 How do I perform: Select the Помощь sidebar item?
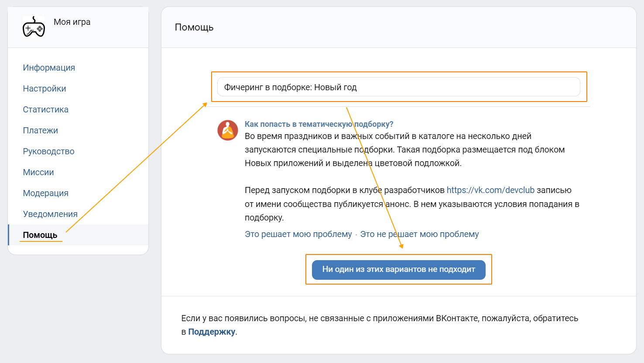(40, 235)
